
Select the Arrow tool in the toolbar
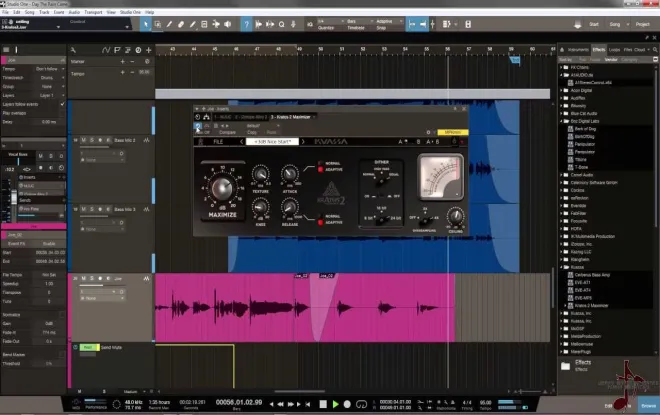coord(146,24)
